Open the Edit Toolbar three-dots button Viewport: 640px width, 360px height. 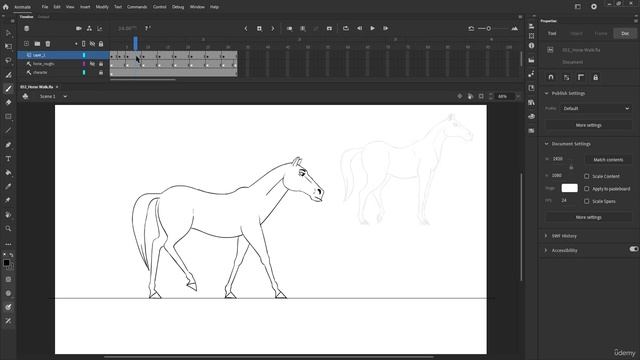(x=8, y=244)
